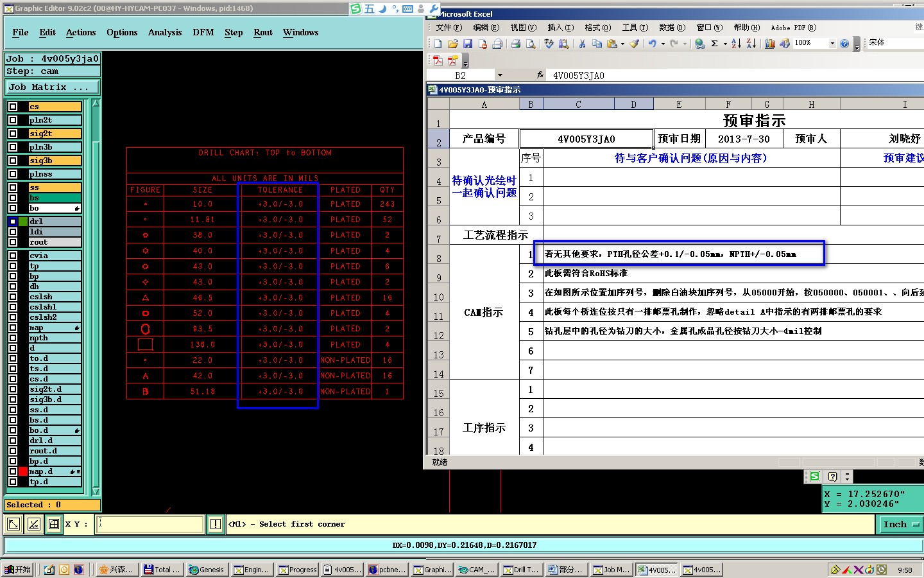Toggle the drl layer checkbox
Viewport: 924px width, 578px height.
point(13,222)
